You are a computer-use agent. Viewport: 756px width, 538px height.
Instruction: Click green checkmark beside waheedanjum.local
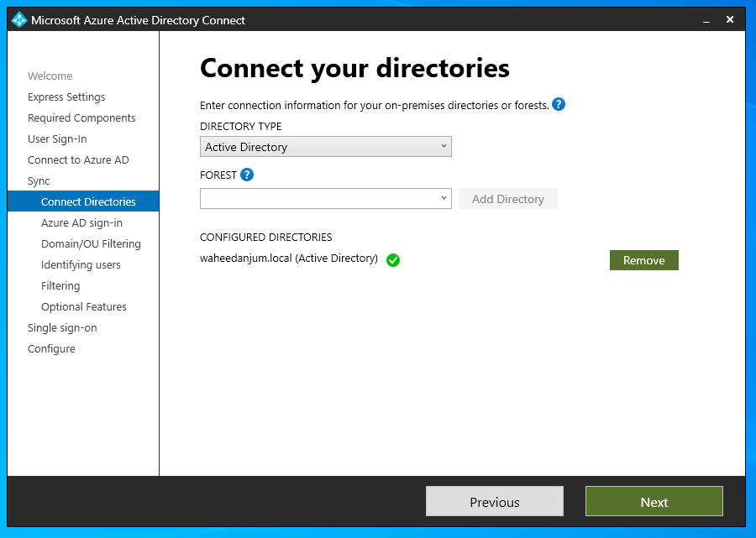coord(393,260)
